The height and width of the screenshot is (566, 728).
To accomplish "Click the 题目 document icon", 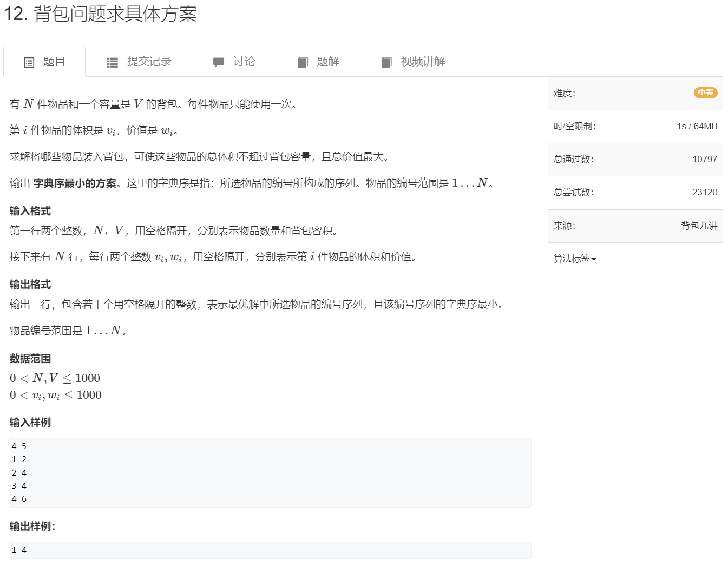I will pyautogui.click(x=29, y=62).
